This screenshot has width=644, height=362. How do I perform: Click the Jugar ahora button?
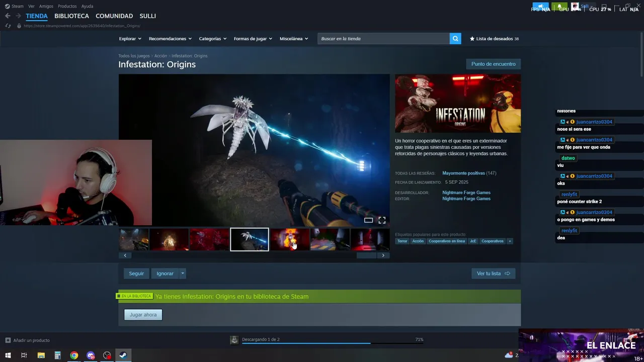point(143,315)
